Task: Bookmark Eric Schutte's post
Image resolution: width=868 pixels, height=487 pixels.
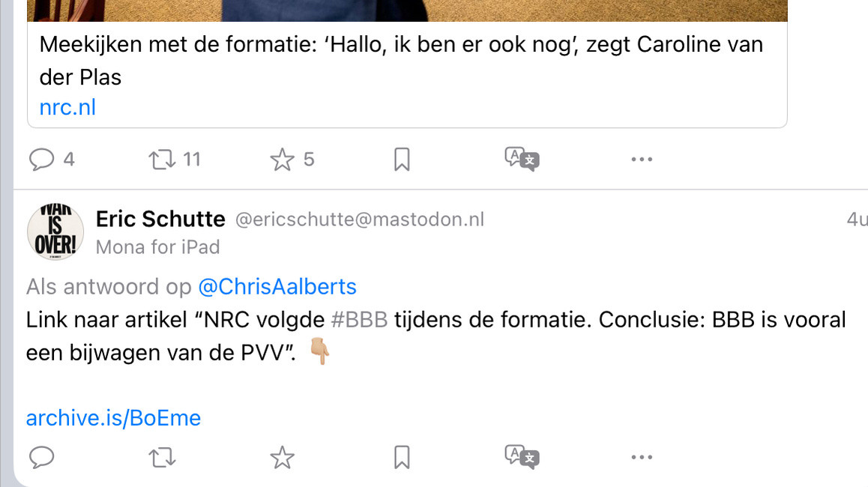Action: click(x=402, y=457)
